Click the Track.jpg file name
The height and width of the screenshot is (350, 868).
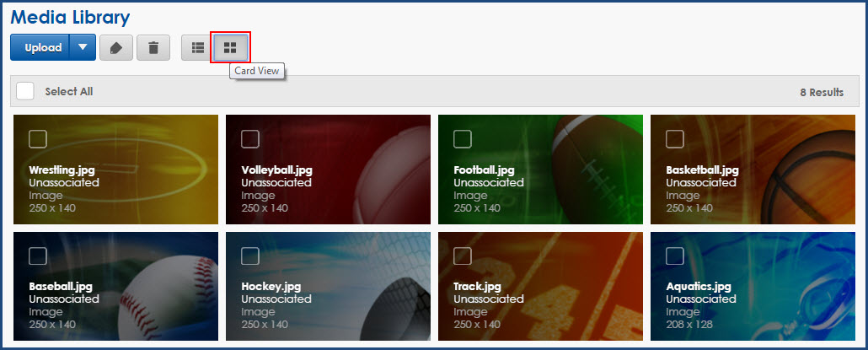tap(477, 286)
